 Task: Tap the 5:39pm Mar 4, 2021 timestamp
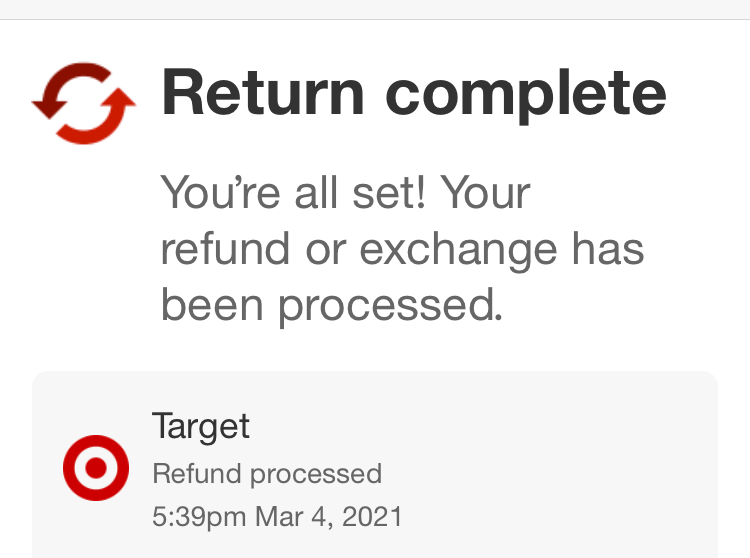[277, 517]
